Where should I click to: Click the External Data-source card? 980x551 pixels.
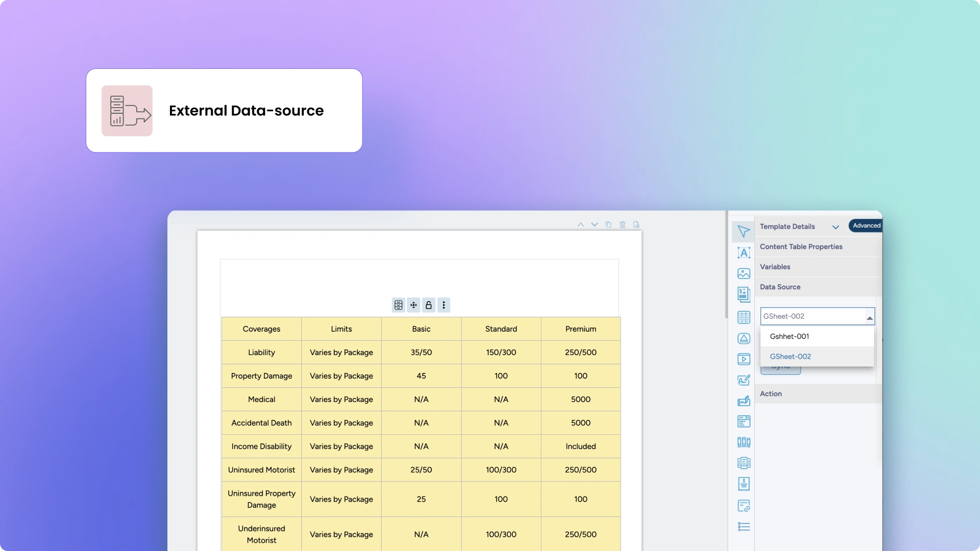point(224,111)
